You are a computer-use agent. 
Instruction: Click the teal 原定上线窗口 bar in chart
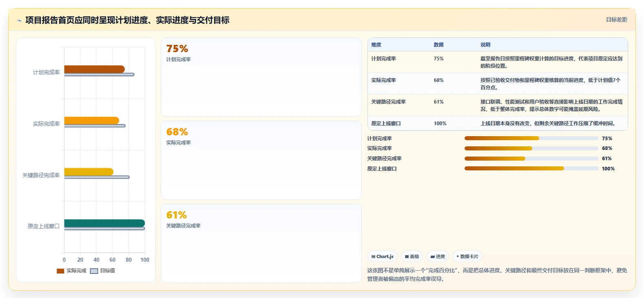(x=104, y=223)
